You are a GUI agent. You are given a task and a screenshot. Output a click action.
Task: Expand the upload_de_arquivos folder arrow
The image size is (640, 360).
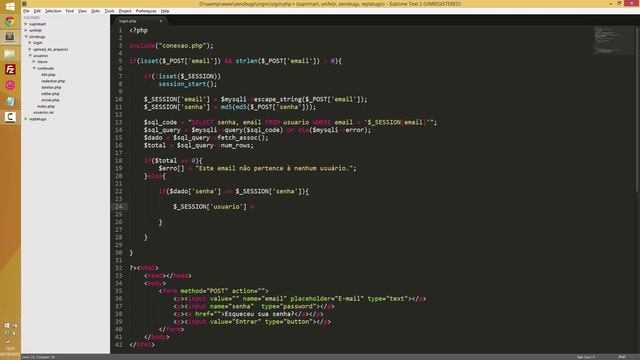[30, 49]
